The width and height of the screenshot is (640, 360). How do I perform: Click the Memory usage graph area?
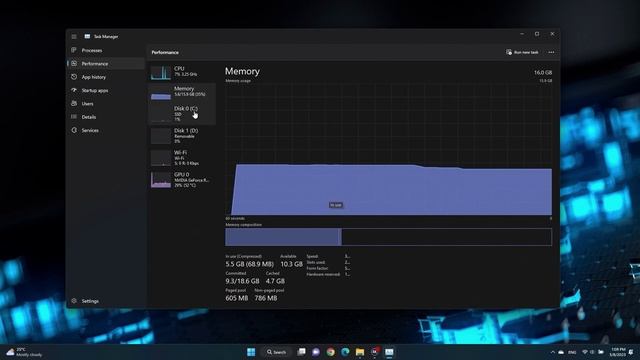tap(388, 149)
